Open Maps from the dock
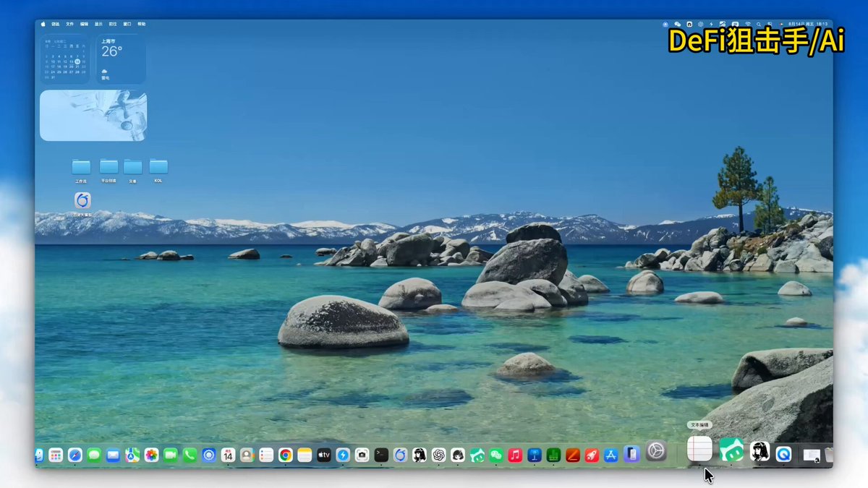The width and height of the screenshot is (868, 488). pyautogui.click(x=132, y=455)
